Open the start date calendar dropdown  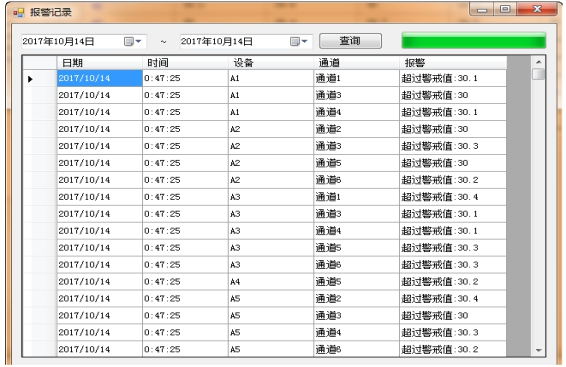coord(133,41)
